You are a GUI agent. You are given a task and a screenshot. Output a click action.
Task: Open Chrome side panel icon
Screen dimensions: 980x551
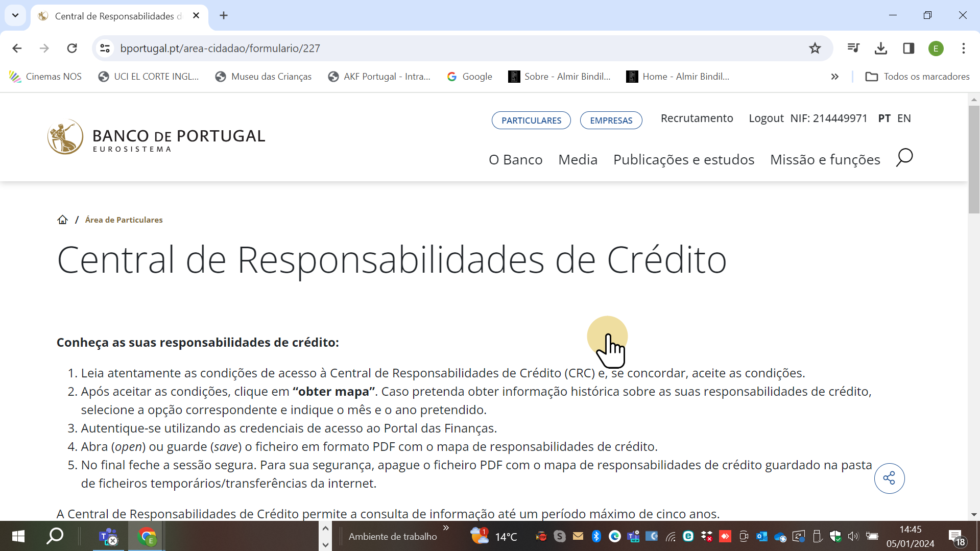coord(908,49)
